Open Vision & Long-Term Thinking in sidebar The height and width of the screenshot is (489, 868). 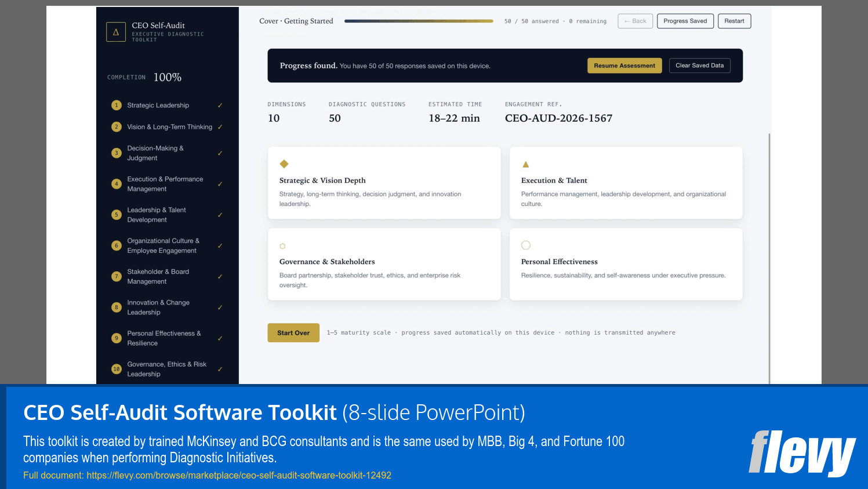(168, 127)
